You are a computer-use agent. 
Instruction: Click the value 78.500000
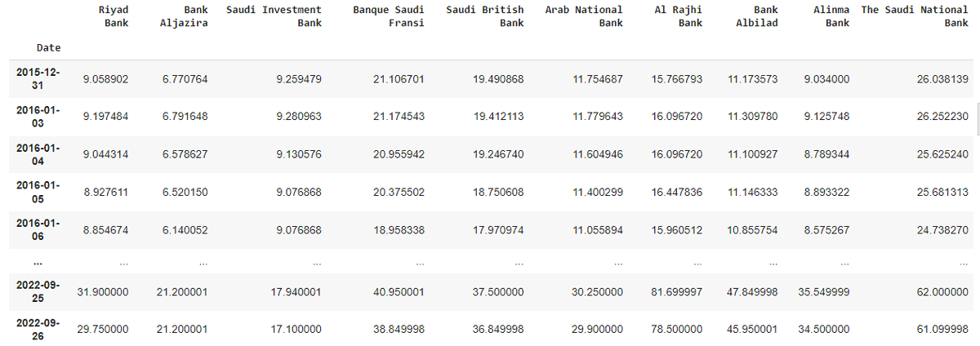677,329
